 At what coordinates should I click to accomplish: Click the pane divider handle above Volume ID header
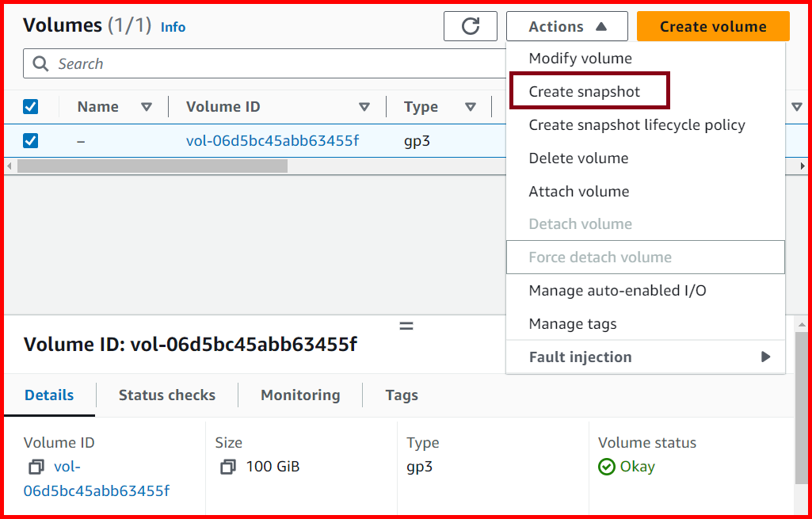click(406, 325)
